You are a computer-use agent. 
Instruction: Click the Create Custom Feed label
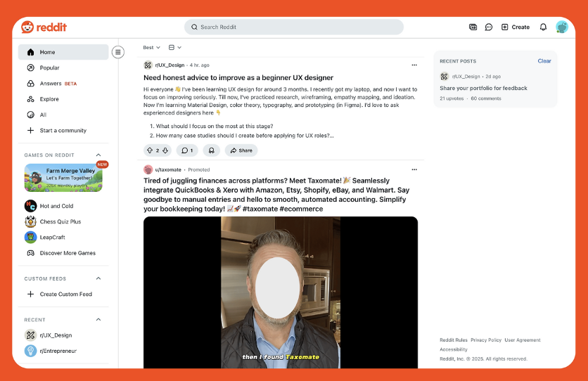click(66, 294)
